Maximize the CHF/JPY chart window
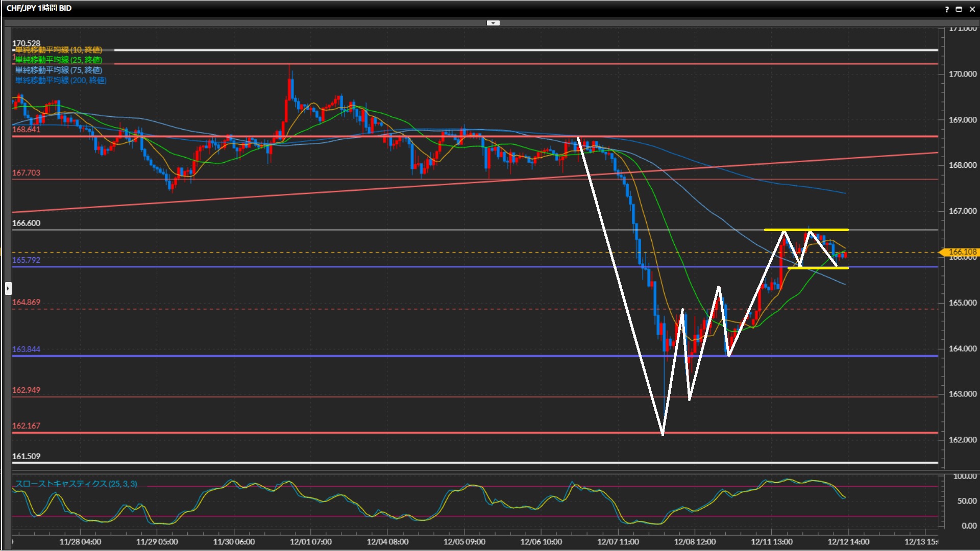This screenshot has height=551, width=980. (x=959, y=9)
